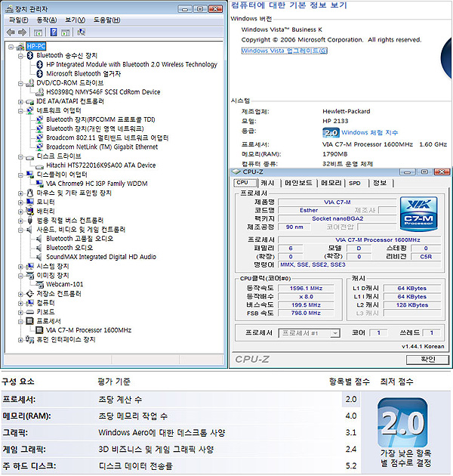
Task: Click the Bluetooth icon beside Microsoft Bluetooth 열거자
Action: [x=39, y=73]
